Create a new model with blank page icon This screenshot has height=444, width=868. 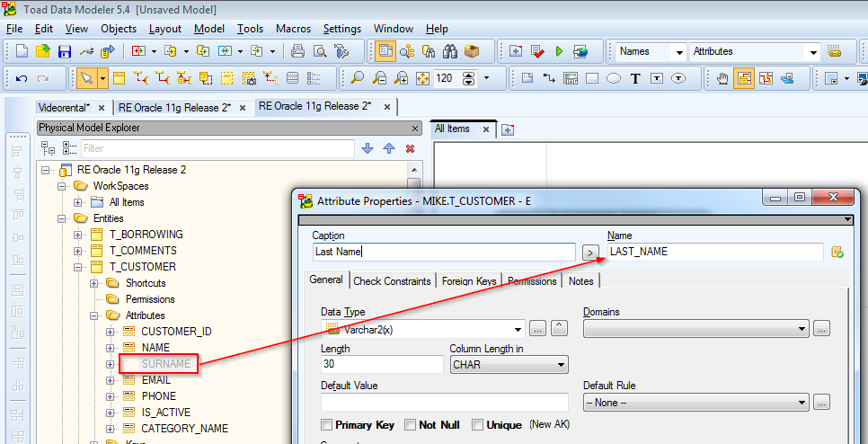(22, 51)
